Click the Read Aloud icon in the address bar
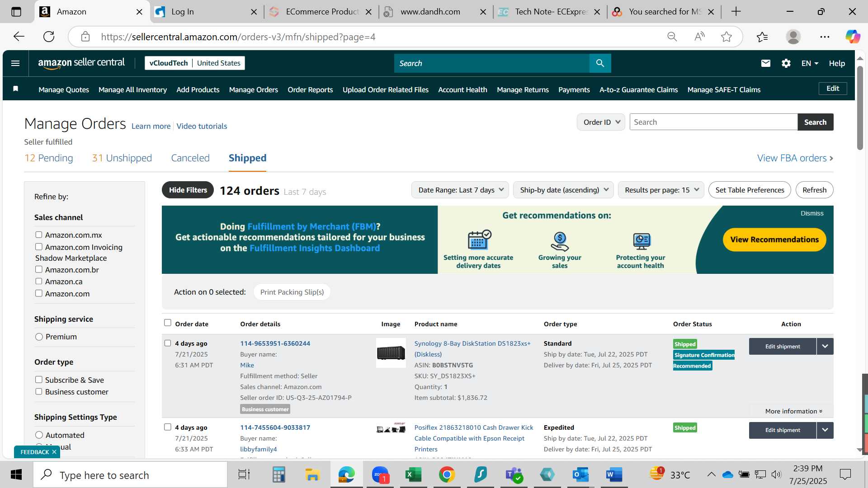Viewport: 868px width, 488px height. click(699, 37)
